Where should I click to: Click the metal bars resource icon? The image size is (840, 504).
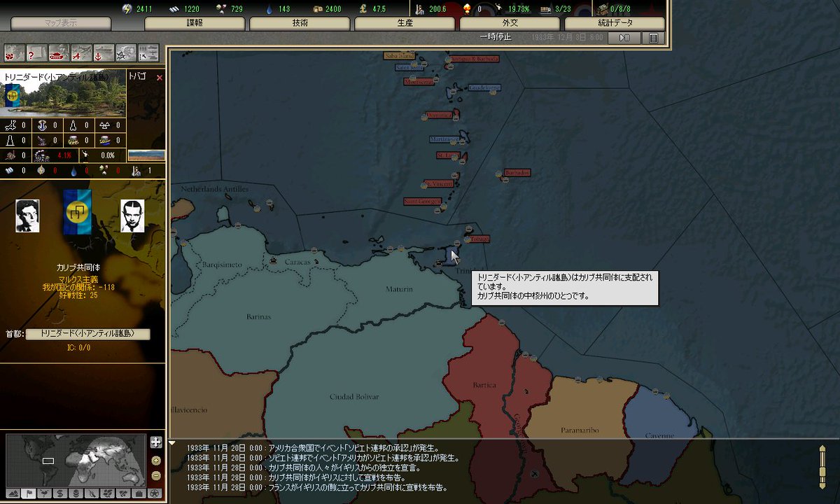(174, 9)
